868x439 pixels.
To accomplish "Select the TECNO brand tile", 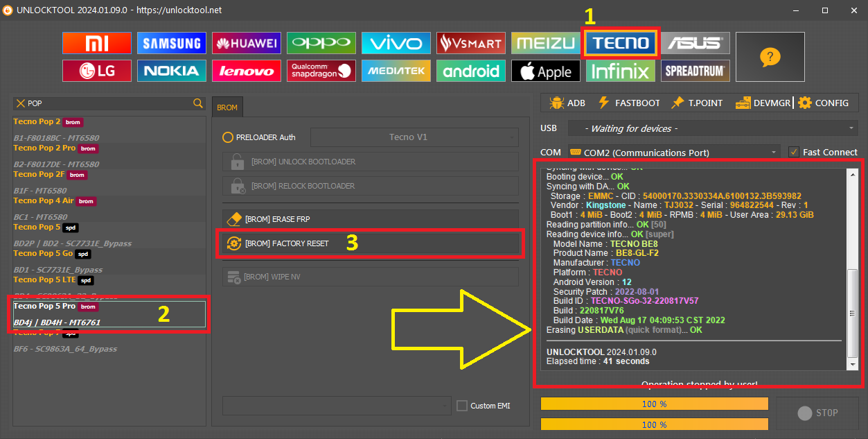I will [x=620, y=43].
